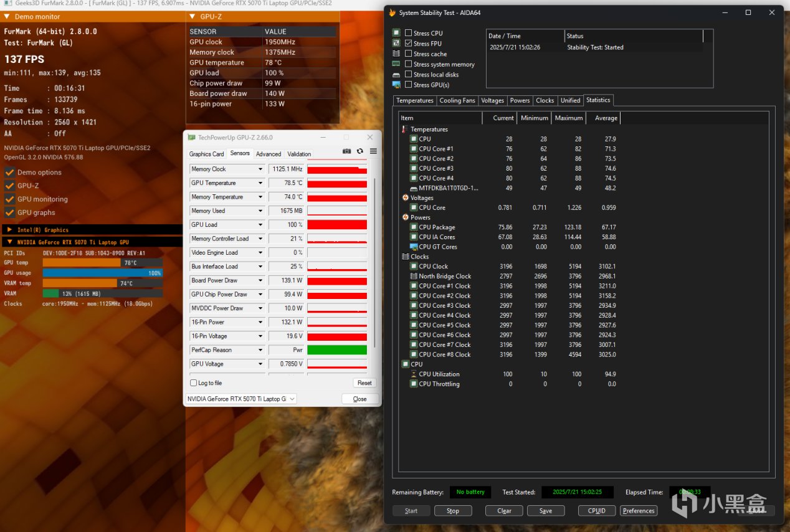Expand the Intel(R) Graphics section in FurMark
Image resolution: width=790 pixels, height=532 pixels.
coord(10,230)
